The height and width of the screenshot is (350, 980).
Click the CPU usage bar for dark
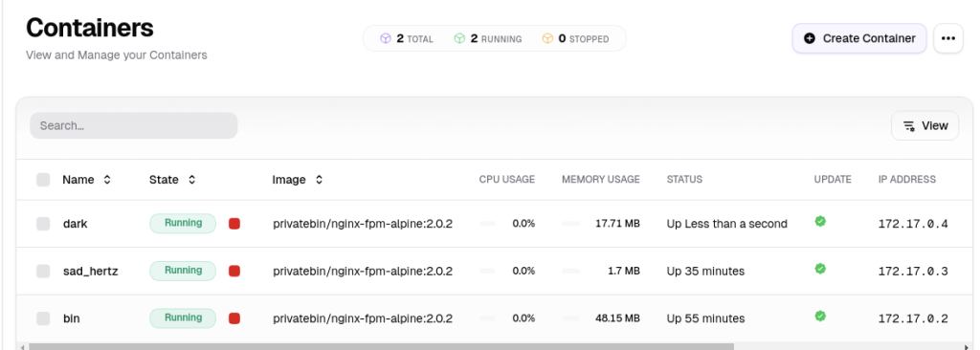point(487,224)
